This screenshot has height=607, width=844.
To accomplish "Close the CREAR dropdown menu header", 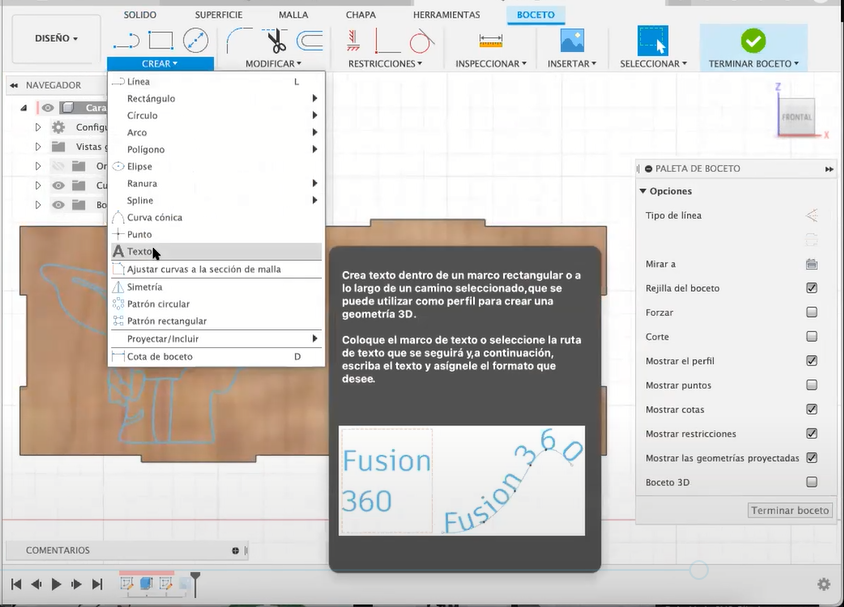I will (x=160, y=63).
